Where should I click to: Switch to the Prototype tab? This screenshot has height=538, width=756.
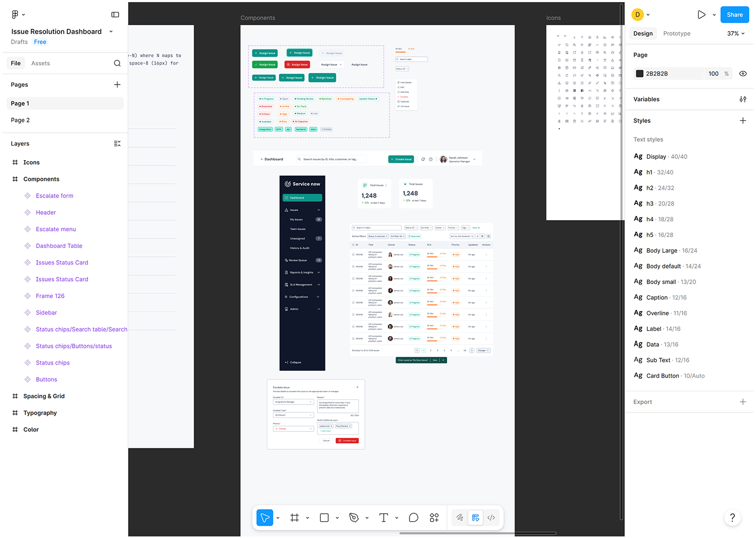click(x=677, y=34)
